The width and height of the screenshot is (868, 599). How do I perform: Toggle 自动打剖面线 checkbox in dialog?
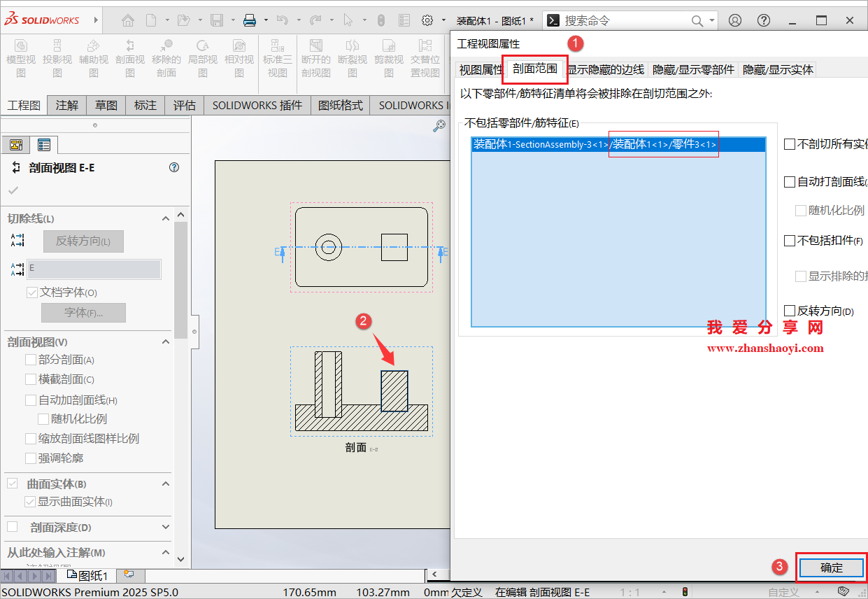(x=790, y=182)
